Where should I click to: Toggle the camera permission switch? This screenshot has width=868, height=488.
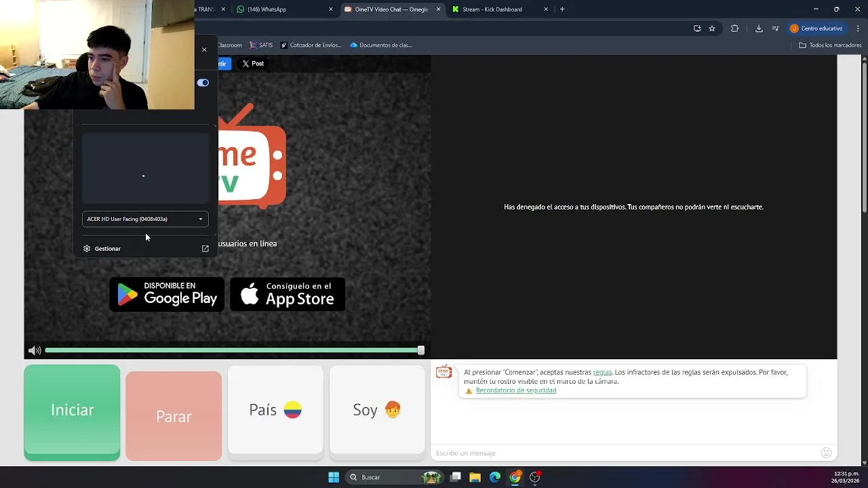click(203, 83)
